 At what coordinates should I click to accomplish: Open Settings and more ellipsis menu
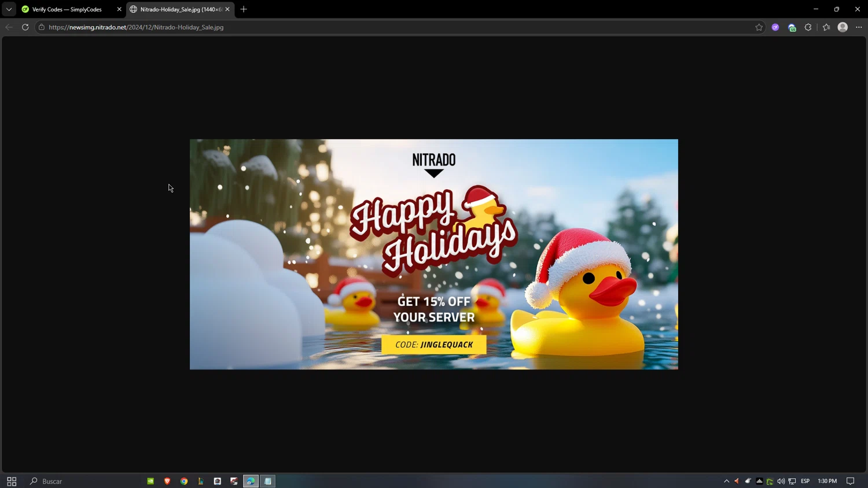859,27
